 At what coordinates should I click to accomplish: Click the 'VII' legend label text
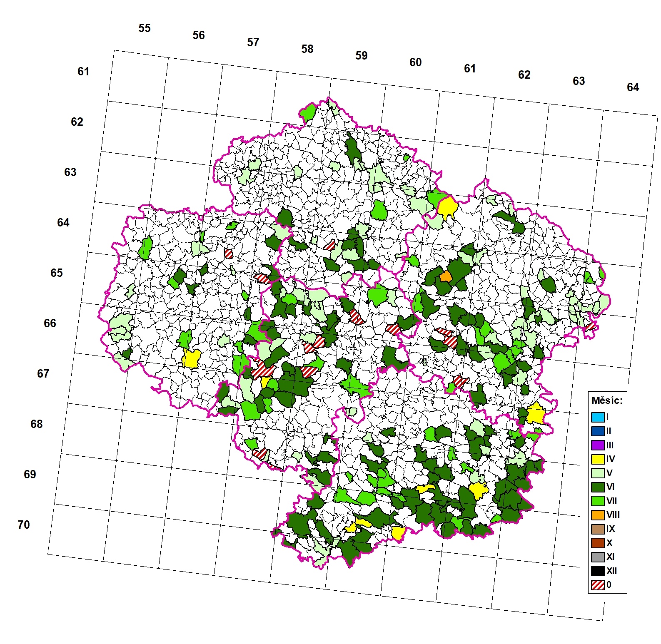point(612,501)
